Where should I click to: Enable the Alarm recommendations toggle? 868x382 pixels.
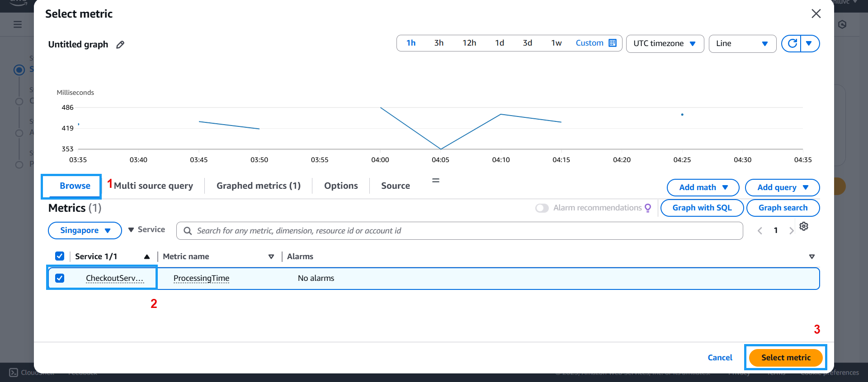tap(542, 208)
